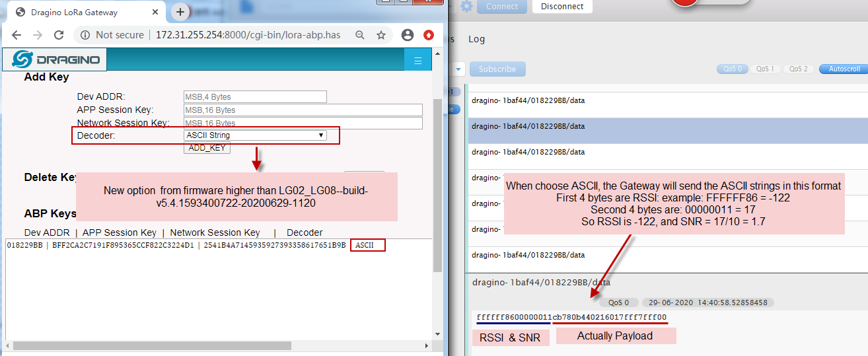Click the Connect button
Viewport: 868px width, 356px height.
point(502,7)
